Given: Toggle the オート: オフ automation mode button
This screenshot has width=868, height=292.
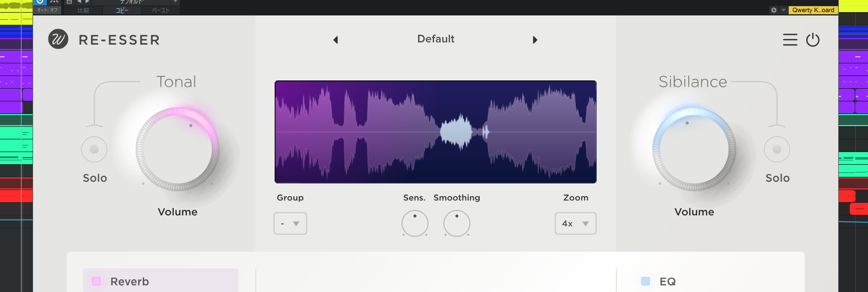Looking at the screenshot, I should coord(47,10).
